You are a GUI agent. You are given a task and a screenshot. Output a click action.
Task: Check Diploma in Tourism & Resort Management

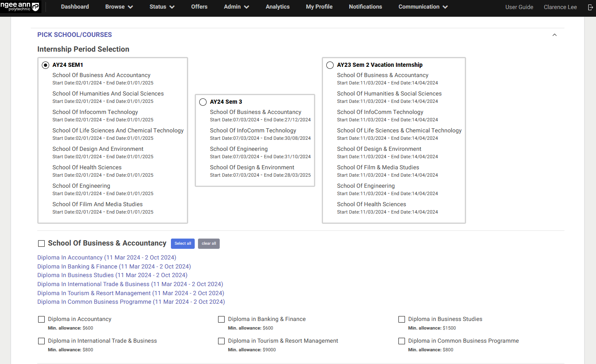tap(221, 341)
